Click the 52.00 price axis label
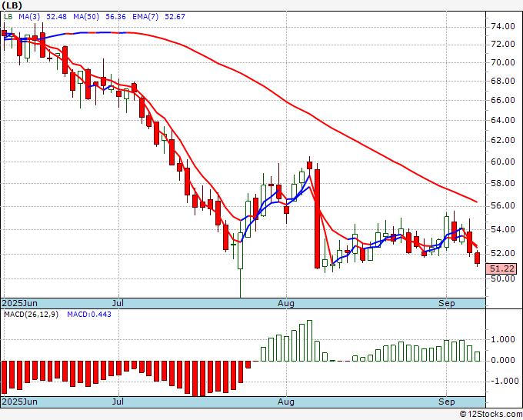Viewport: 523px width, 420px height. pos(503,254)
